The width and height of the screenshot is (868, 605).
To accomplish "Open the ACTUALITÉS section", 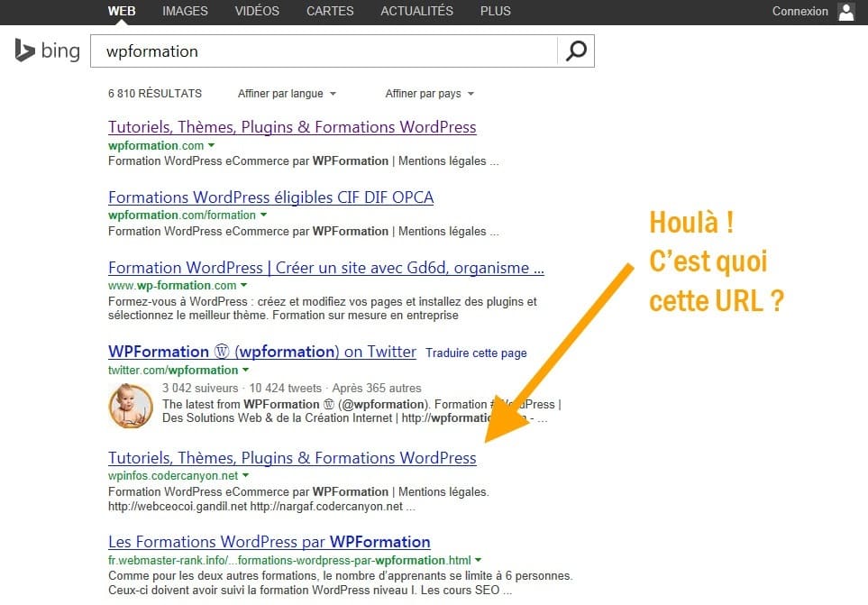I will pos(416,12).
